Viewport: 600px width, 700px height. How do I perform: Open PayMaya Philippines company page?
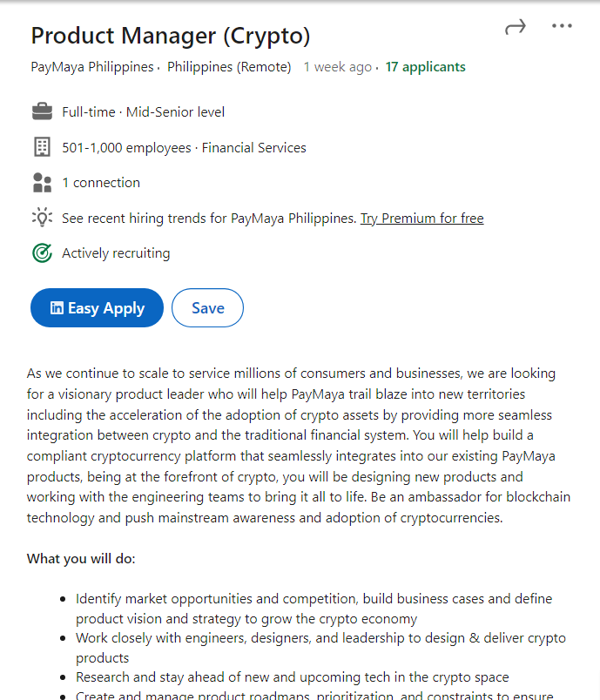[92, 67]
